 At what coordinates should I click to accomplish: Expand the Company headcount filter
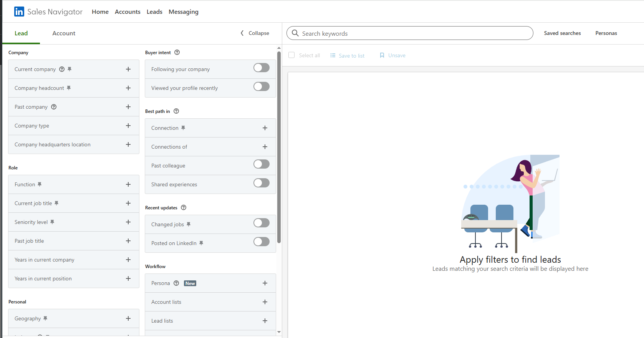[128, 88]
